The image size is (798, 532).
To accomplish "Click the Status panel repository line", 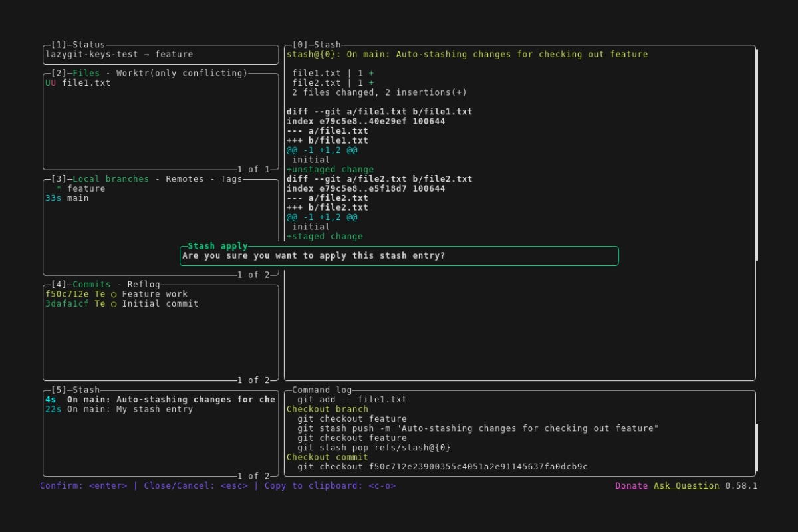I will tap(119, 55).
